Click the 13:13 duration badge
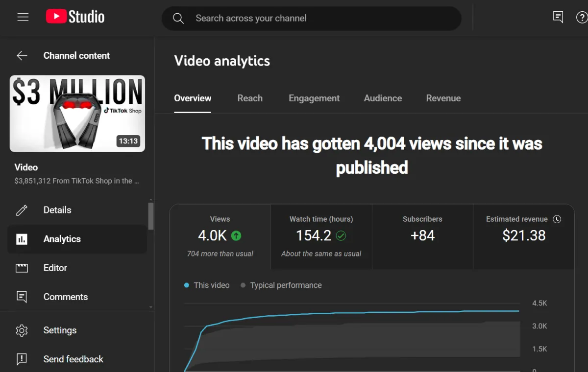Viewport: 588px width, 372px height. [128, 141]
